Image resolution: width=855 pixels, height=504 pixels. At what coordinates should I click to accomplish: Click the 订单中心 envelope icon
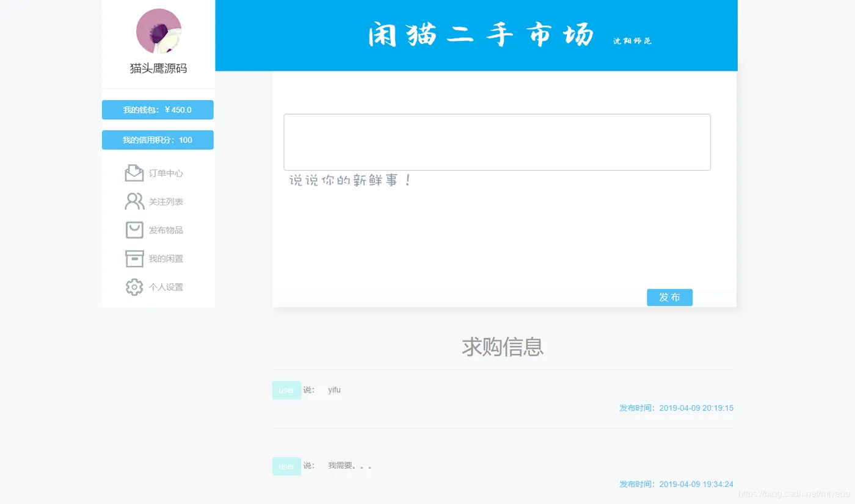tap(134, 173)
